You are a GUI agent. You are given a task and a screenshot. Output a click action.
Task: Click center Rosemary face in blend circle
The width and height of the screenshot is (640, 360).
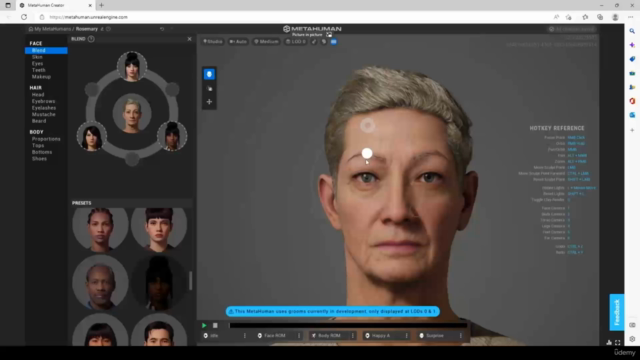tap(132, 113)
